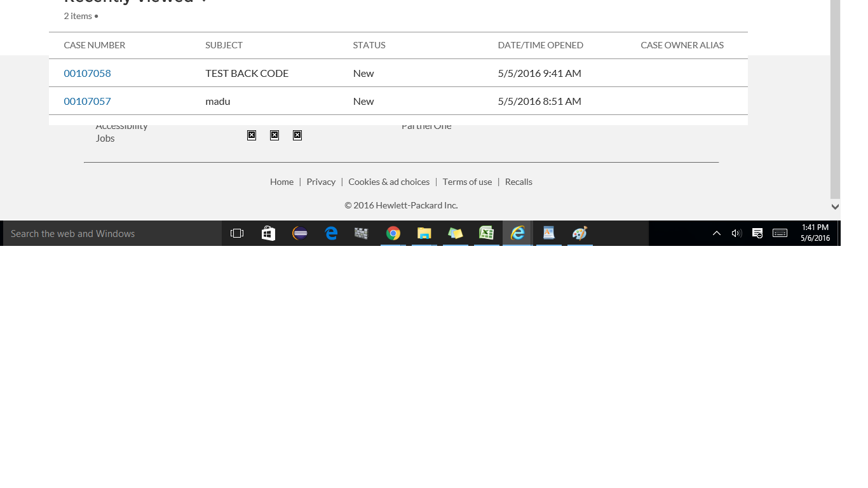Image resolution: width=868 pixels, height=488 pixels.
Task: Open case 00107058
Action: pos(87,73)
